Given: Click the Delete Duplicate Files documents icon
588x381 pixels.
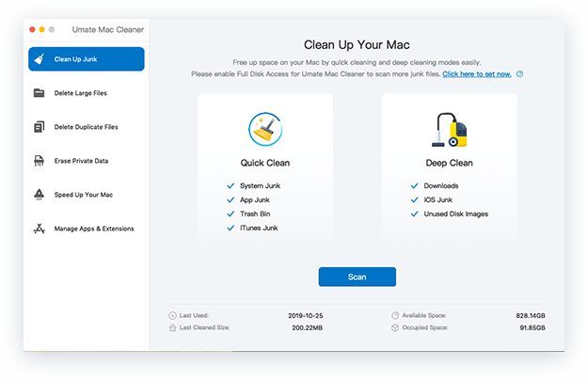Looking at the screenshot, I should point(39,127).
